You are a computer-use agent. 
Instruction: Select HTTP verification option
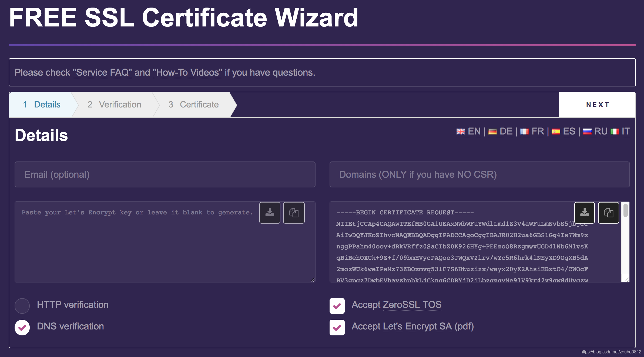22,306
